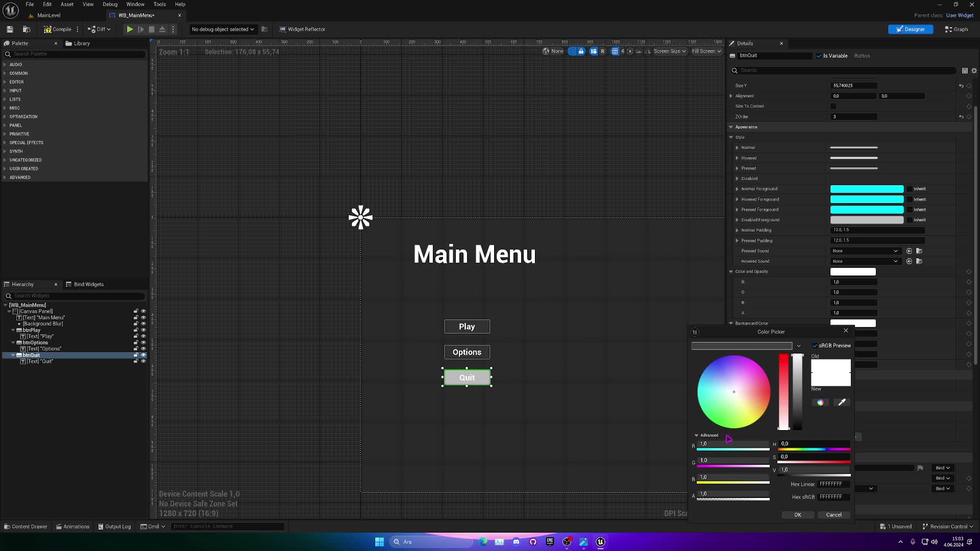Screen dimensions: 980x551
Task: Open Discord from the Windows taskbar
Action: (x=516, y=542)
